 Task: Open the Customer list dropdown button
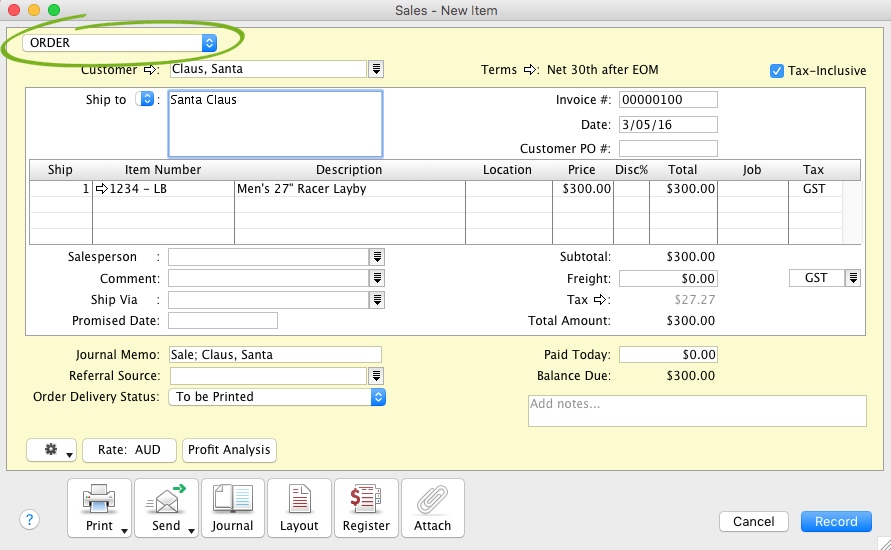pyautogui.click(x=376, y=69)
